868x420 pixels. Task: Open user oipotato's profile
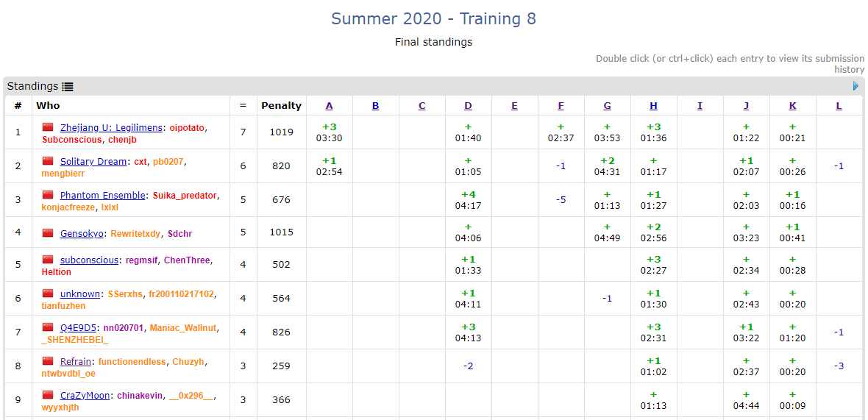point(187,128)
